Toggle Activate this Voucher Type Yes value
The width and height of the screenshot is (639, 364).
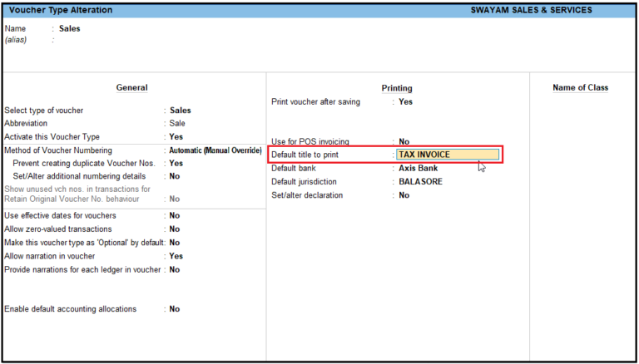(176, 137)
